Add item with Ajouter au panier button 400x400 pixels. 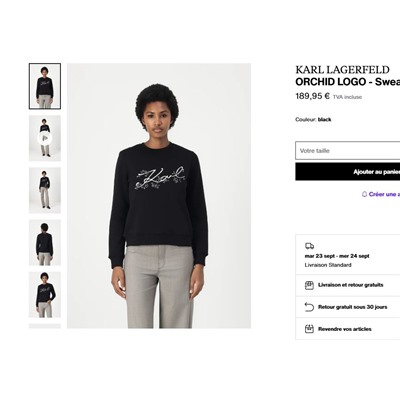pos(348,172)
